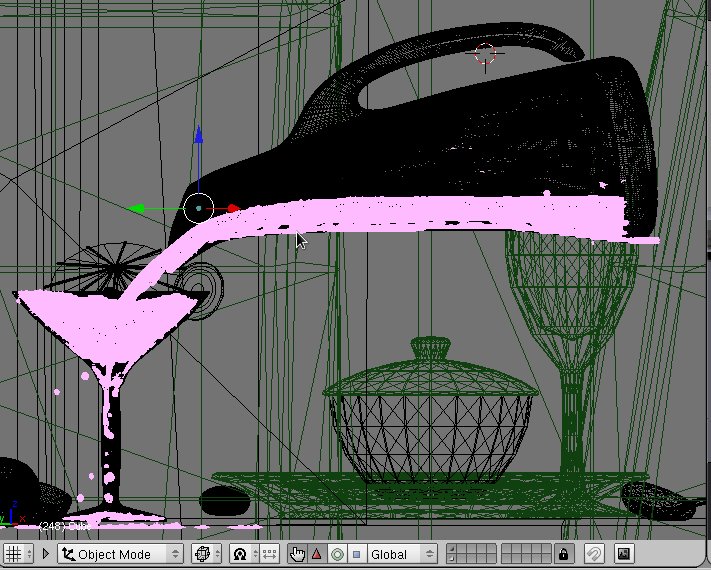The width and height of the screenshot is (711, 570).
Task: Open the Object Mode dropdown
Action: point(120,554)
